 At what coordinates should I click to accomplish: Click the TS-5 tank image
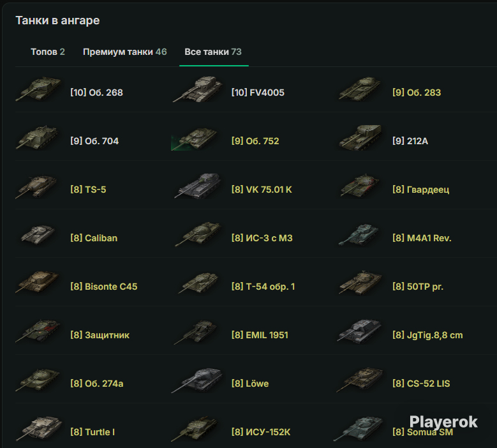(x=38, y=186)
